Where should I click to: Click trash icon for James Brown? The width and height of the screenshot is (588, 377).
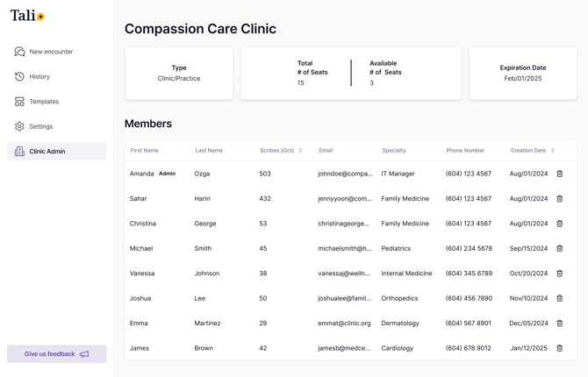coord(560,348)
